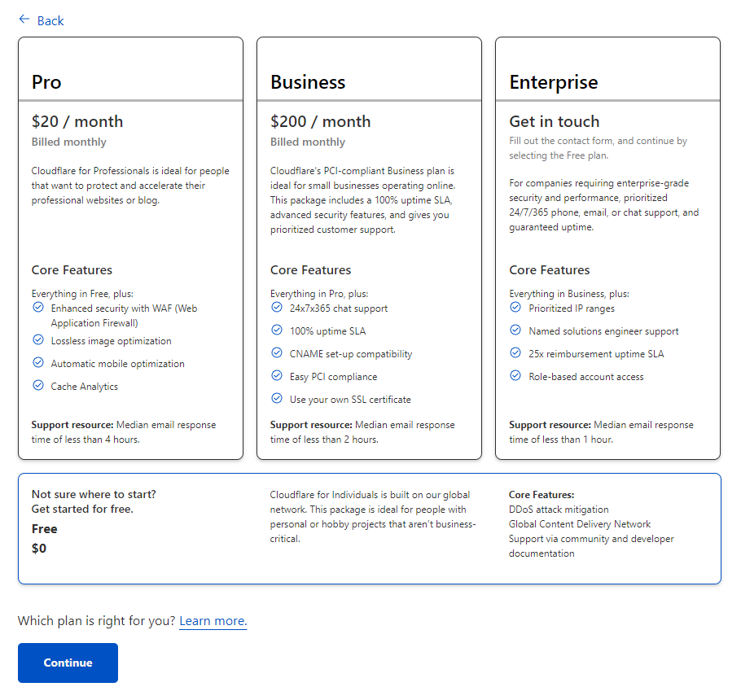This screenshot has width=741, height=700.
Task: Click check icon beside Named solutions engineer support
Action: point(515,330)
